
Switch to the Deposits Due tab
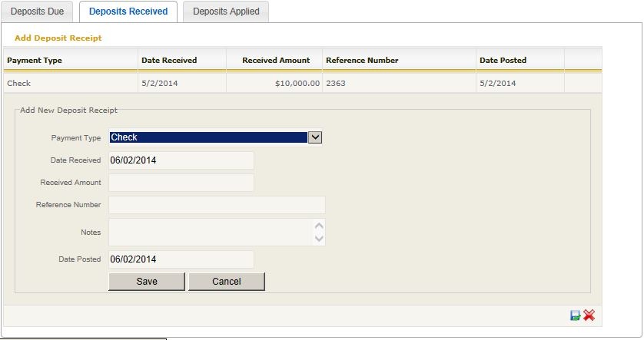(x=41, y=12)
